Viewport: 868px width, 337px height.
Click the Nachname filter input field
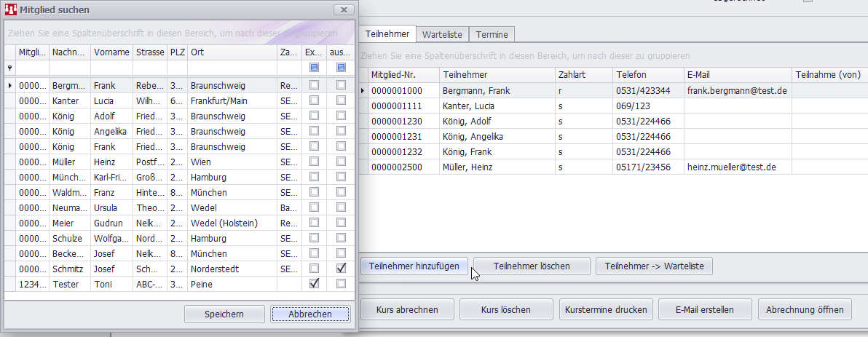coord(69,68)
